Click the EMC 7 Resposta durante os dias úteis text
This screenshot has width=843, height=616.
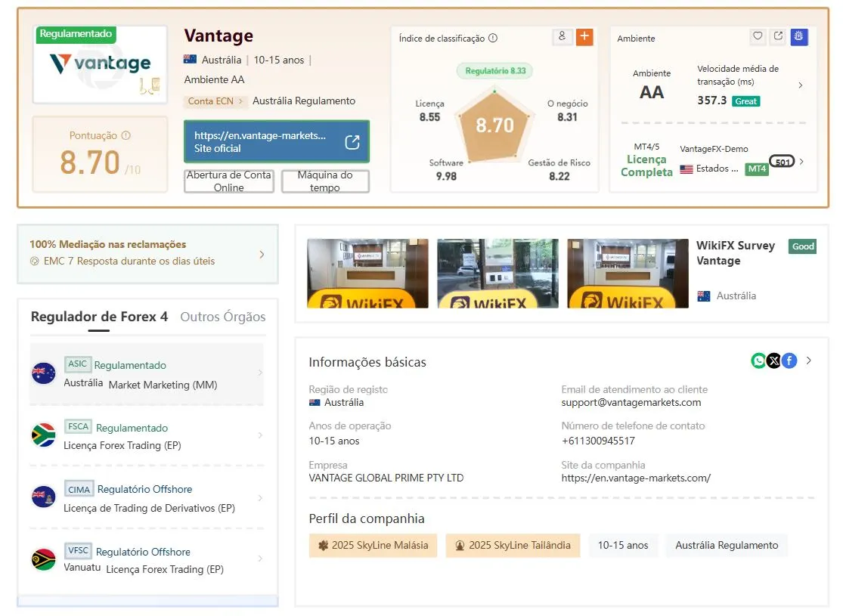[x=129, y=262]
